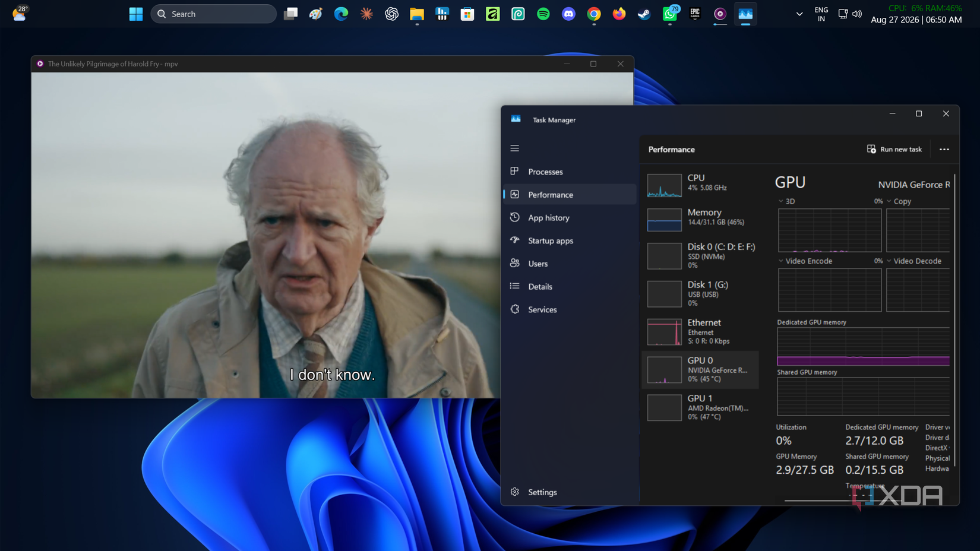980x551 pixels.
Task: Open the volume control in system tray
Action: [857, 14]
